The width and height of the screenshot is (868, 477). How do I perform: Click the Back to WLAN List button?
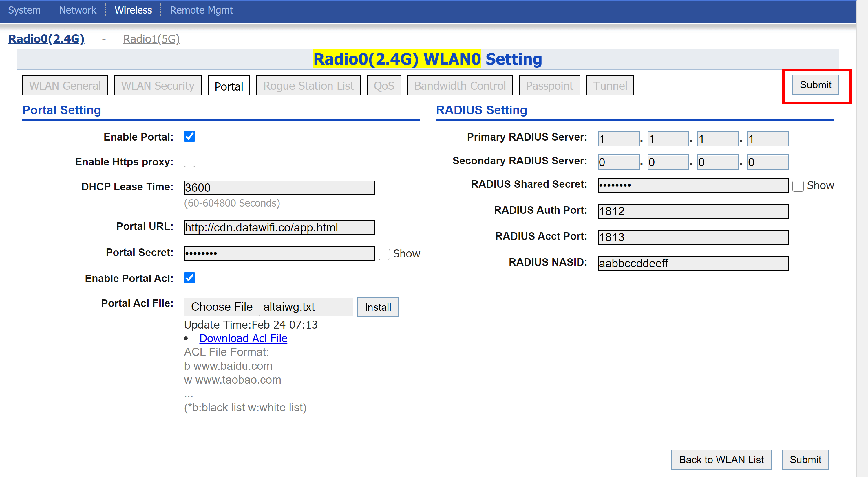(721, 459)
